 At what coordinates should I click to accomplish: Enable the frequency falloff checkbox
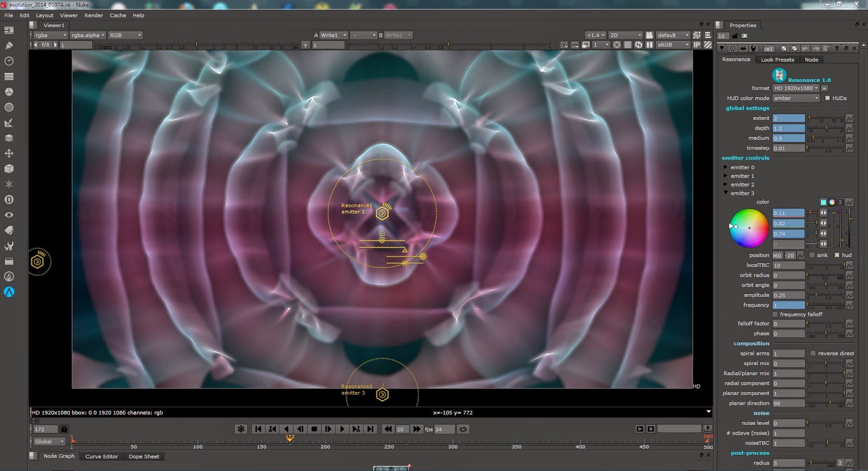click(775, 314)
